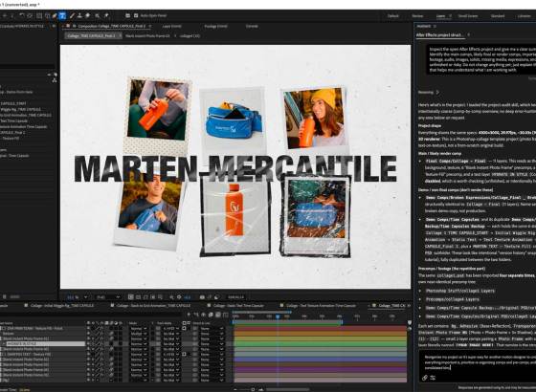Toggle visibility of the Bg layer
The width and height of the screenshot is (536, 392).
[88, 381]
